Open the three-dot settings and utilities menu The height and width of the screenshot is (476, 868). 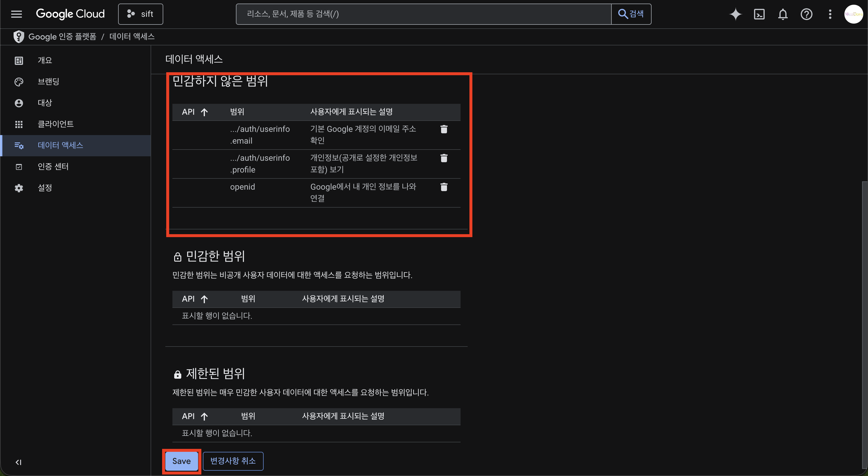pyautogui.click(x=830, y=14)
